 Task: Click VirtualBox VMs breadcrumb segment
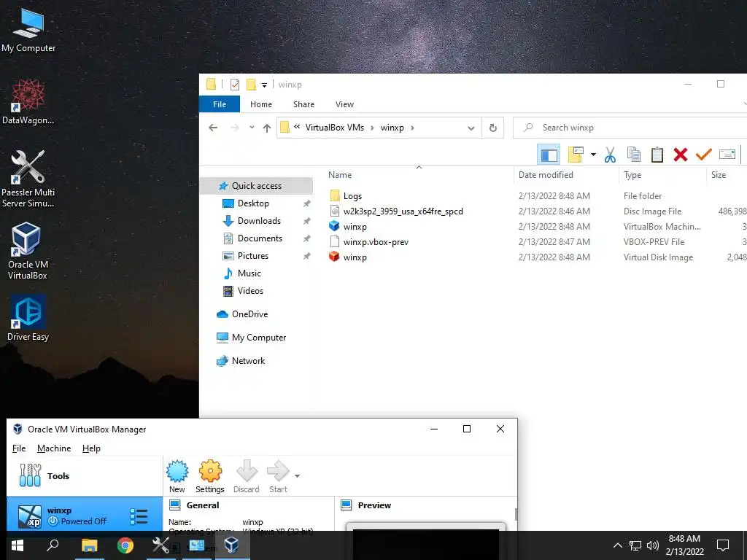pos(334,128)
